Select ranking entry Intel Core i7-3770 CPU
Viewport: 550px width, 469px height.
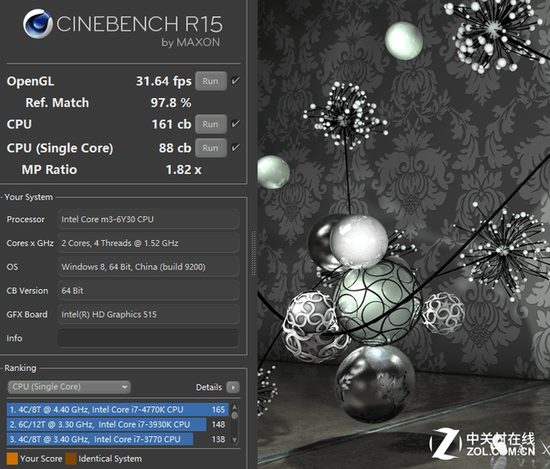click(118, 439)
